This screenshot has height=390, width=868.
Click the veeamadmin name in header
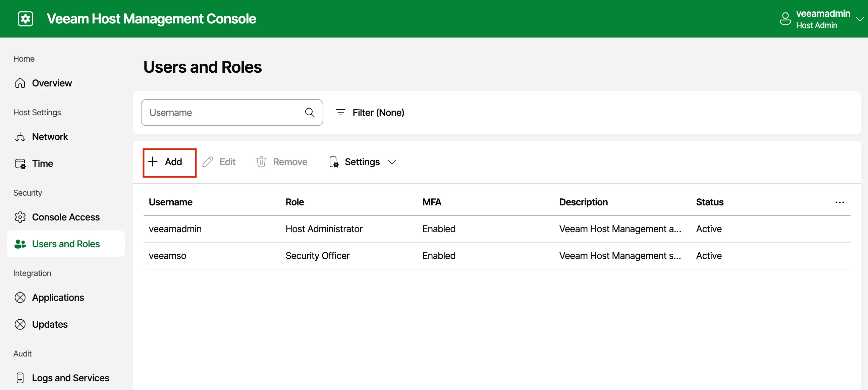point(823,13)
